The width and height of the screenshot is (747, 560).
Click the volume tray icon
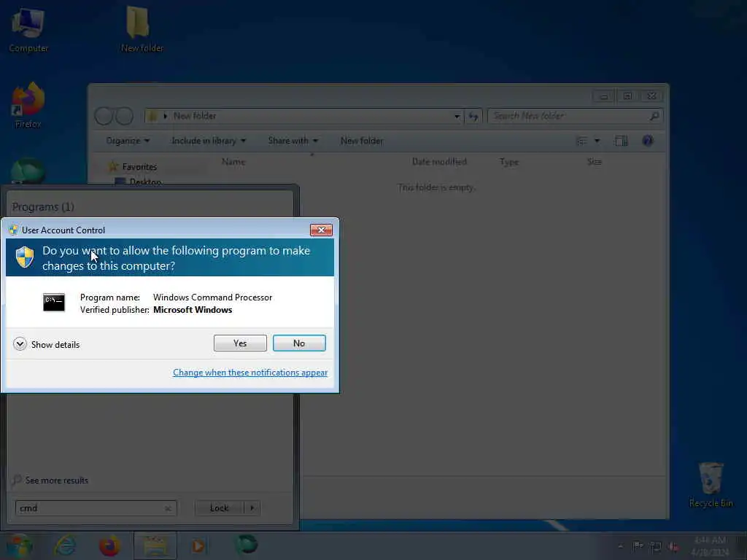click(673, 547)
